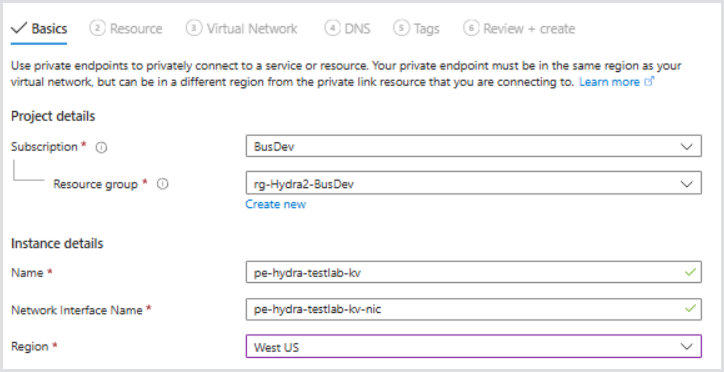Click the green validation check in Name field
The height and width of the screenshot is (372, 724).
pos(690,272)
